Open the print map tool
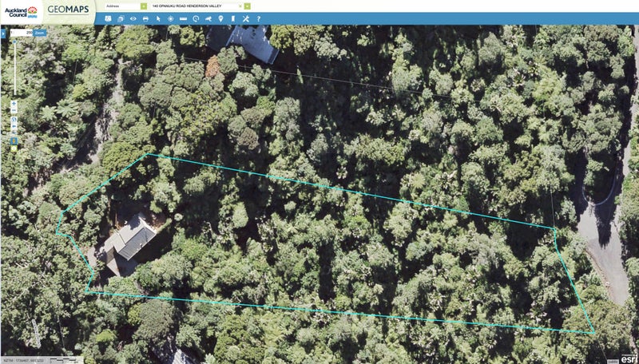The image size is (639, 364). coord(145,18)
